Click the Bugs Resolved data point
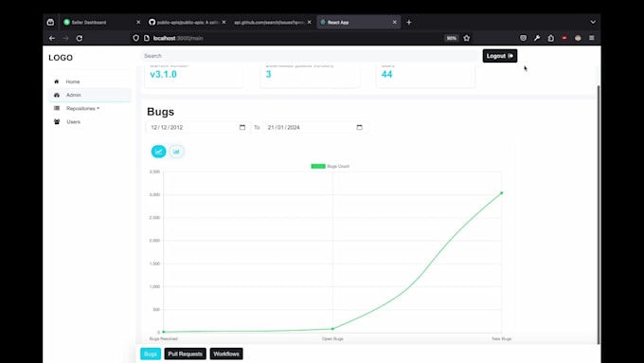This screenshot has width=644, height=363. [x=164, y=332]
